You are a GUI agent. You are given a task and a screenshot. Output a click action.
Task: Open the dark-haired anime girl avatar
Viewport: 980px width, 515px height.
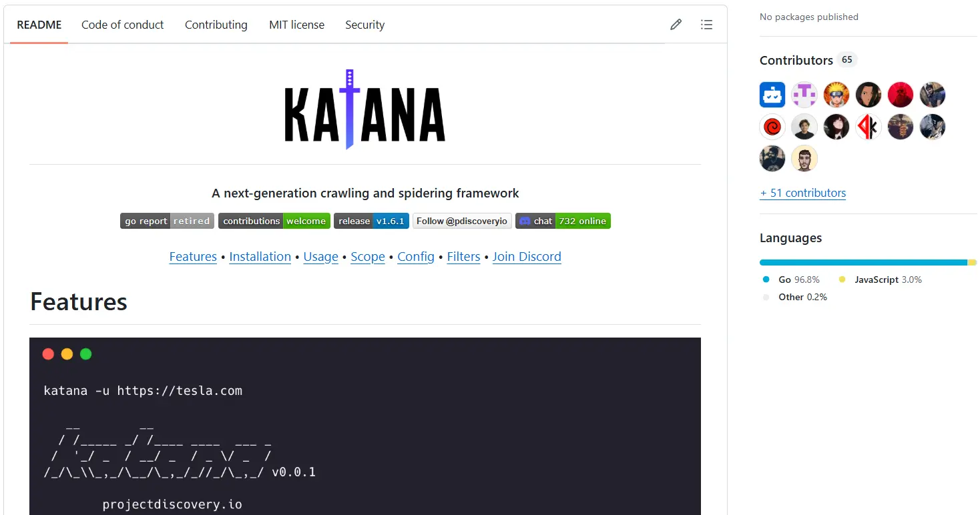pos(836,127)
